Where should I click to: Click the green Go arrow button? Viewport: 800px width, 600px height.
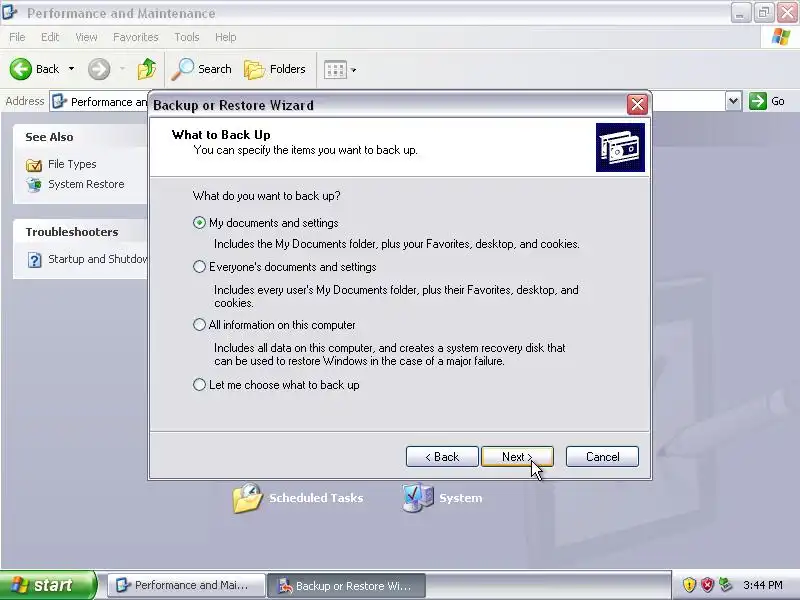click(758, 101)
